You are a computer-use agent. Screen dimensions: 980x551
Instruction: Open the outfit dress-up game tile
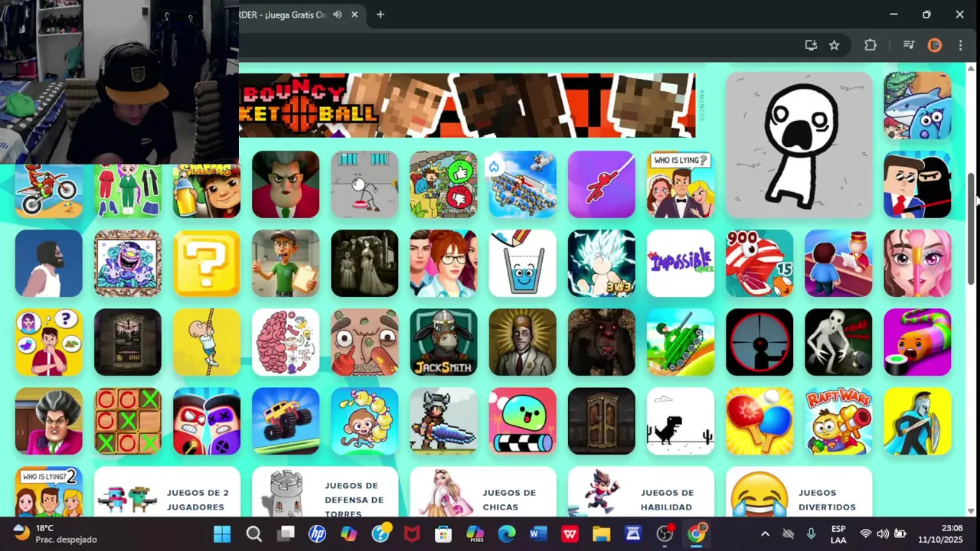(x=128, y=191)
